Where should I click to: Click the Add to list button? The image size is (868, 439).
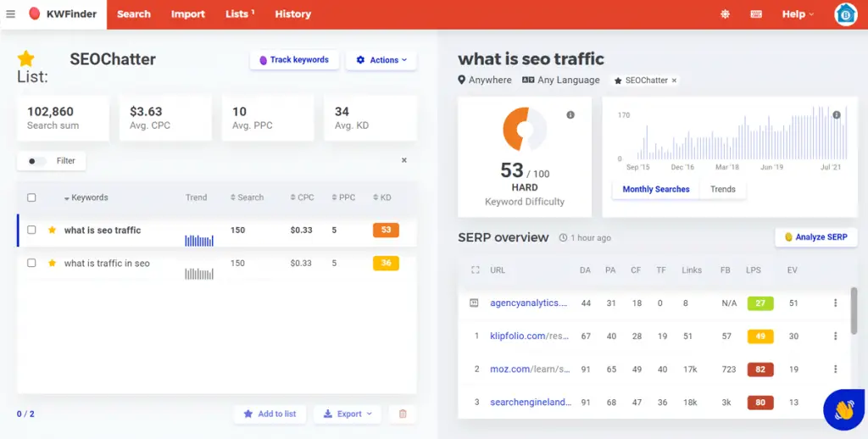[270, 414]
